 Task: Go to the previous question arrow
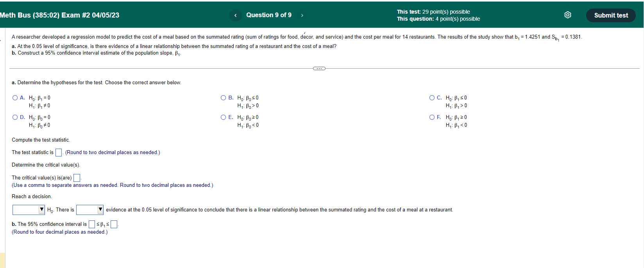point(235,15)
